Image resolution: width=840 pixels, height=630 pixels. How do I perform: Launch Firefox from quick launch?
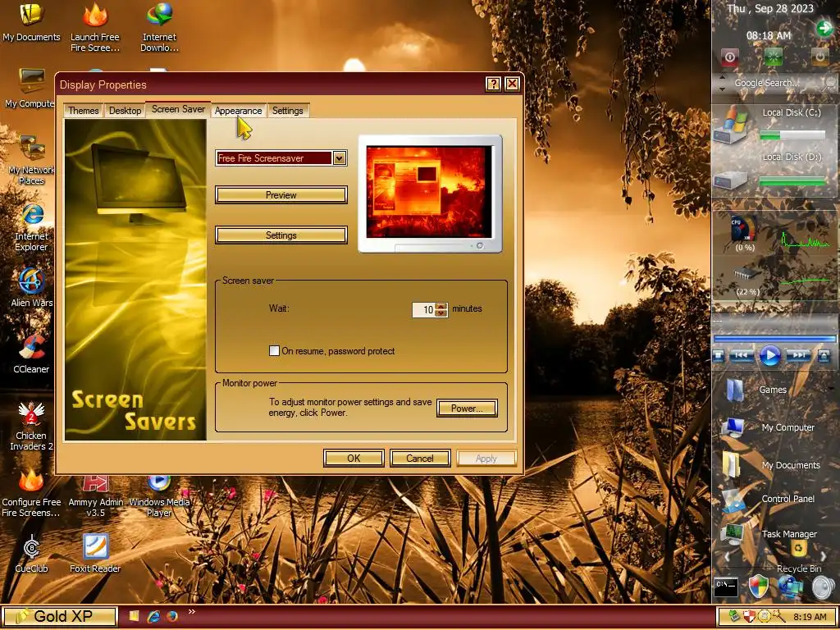click(172, 617)
